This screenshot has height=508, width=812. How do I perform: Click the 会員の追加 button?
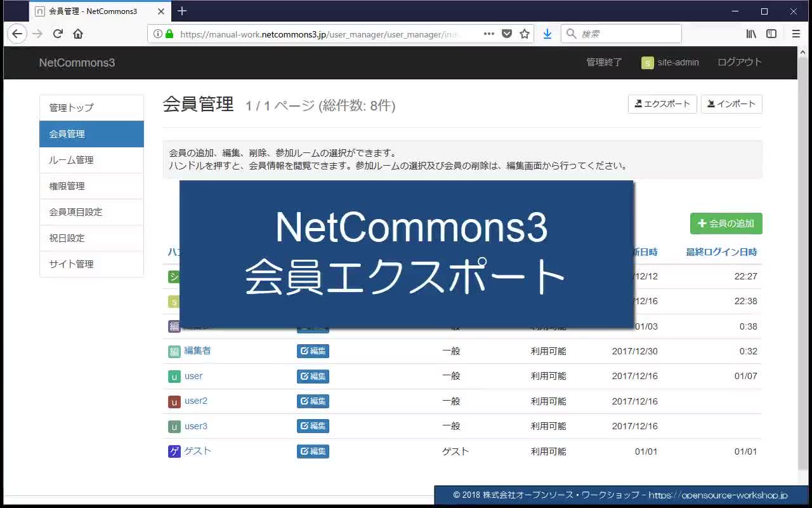726,224
